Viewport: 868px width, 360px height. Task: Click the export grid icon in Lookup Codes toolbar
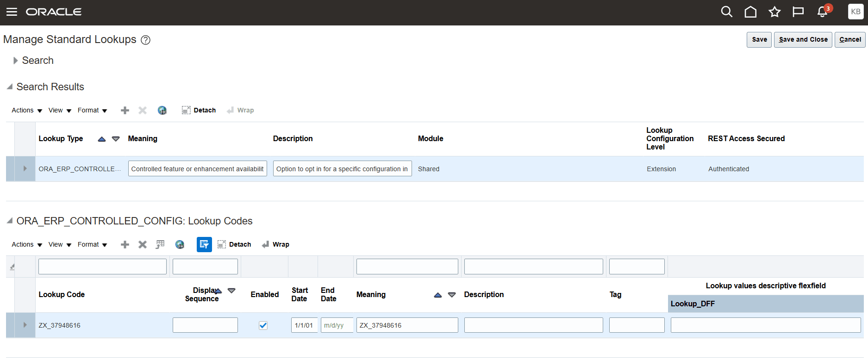click(160, 244)
